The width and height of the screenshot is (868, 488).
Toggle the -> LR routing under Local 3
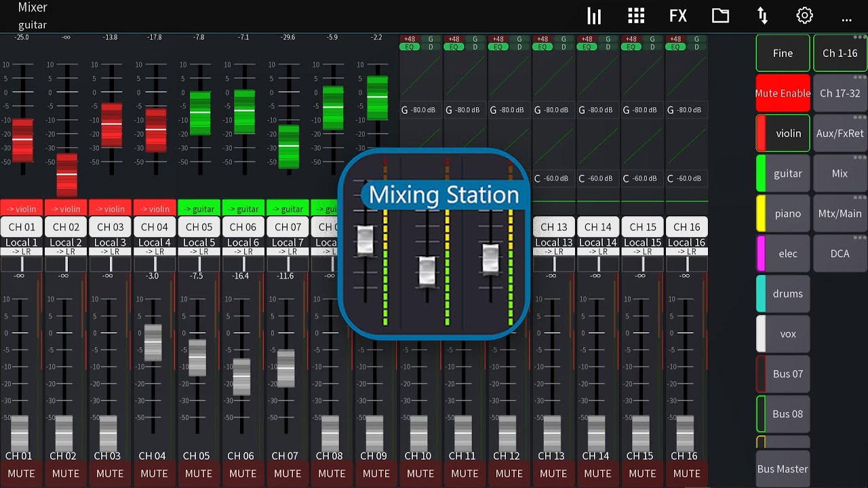click(x=110, y=251)
